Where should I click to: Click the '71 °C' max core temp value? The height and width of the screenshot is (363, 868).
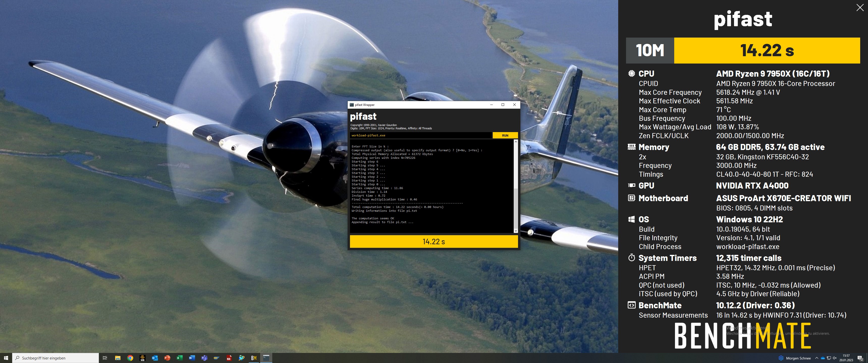pyautogui.click(x=723, y=110)
